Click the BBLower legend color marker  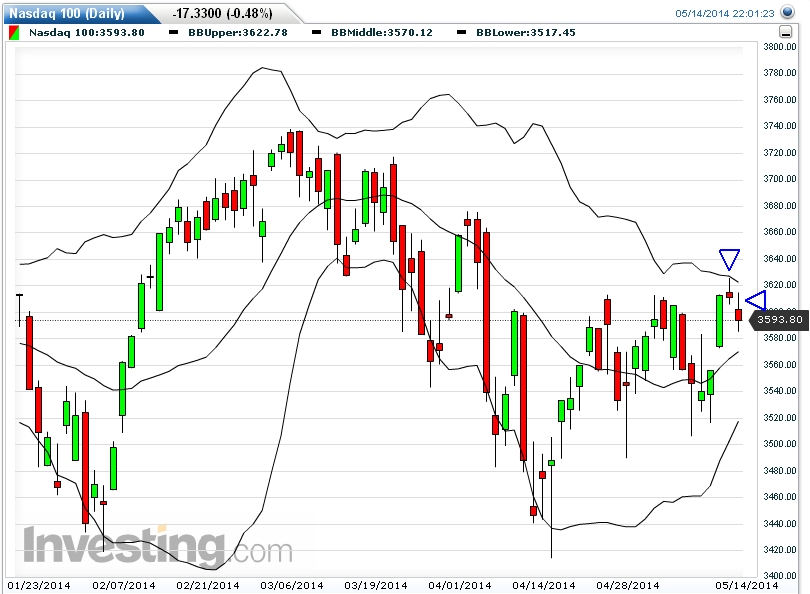[462, 33]
